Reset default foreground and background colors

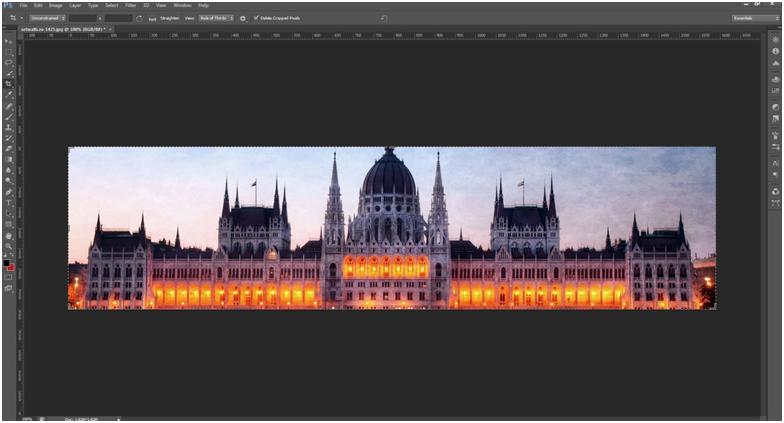click(5, 255)
